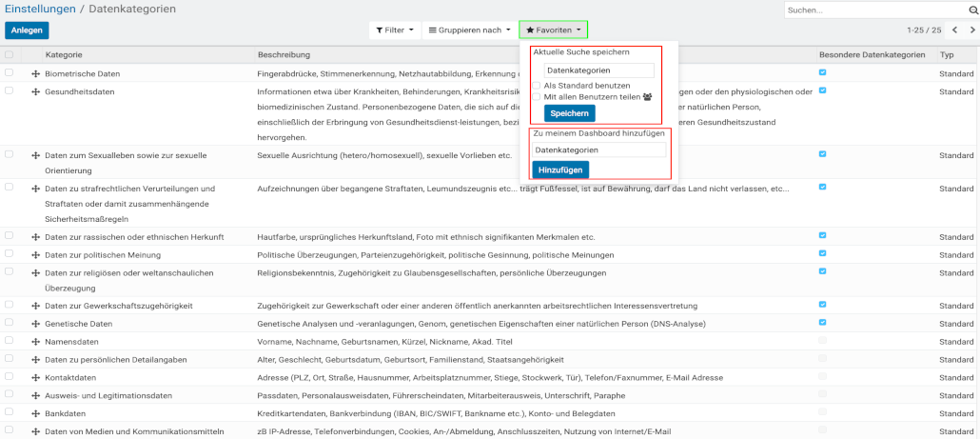This screenshot has height=439, width=980.
Task: Click drag handle of Genetische Daten row
Action: coord(35,324)
